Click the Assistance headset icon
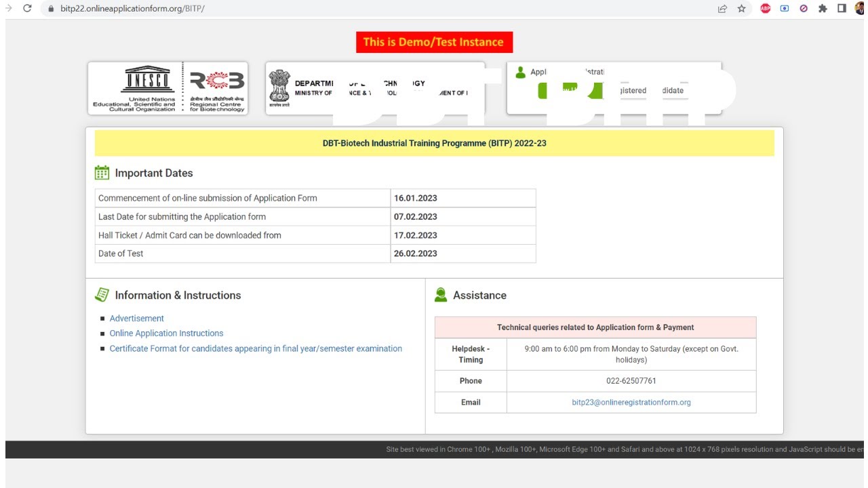The image size is (868, 488). (x=441, y=295)
